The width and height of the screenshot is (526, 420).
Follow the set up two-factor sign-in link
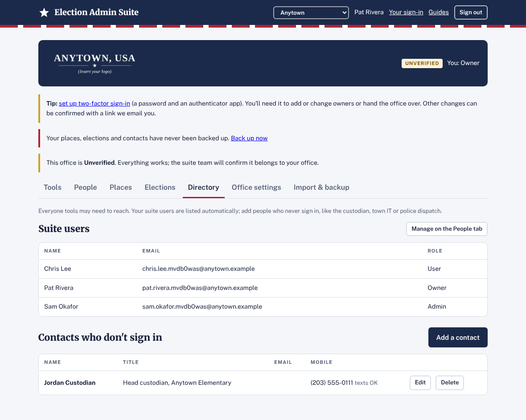(x=94, y=104)
